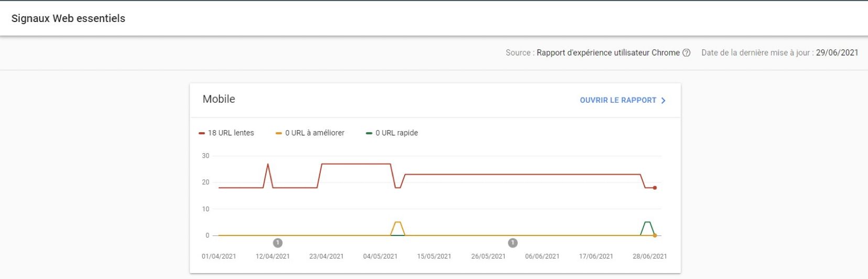Select the '0 URL à améliorer' legend label
Image resolution: width=868 pixels, height=279 pixels.
pos(314,133)
